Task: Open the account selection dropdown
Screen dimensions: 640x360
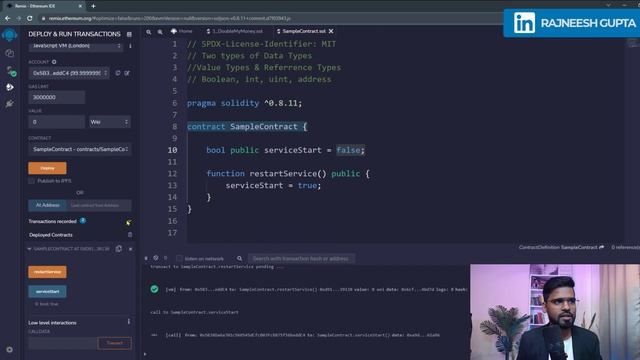Action: 69,73
